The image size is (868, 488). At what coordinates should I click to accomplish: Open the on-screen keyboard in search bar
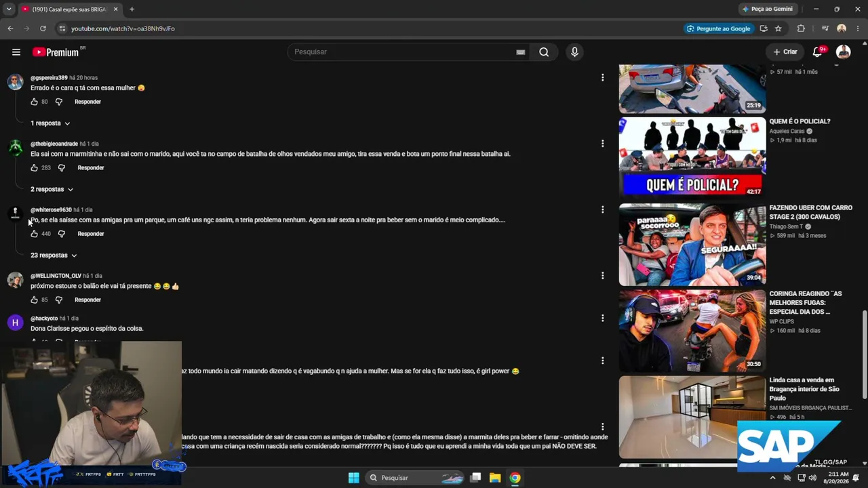[521, 52]
